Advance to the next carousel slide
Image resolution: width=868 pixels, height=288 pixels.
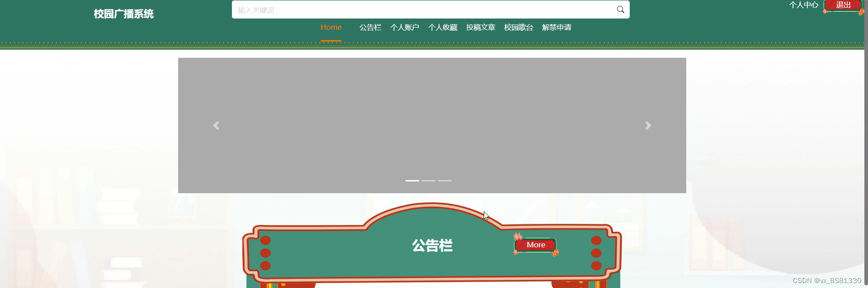point(648,125)
